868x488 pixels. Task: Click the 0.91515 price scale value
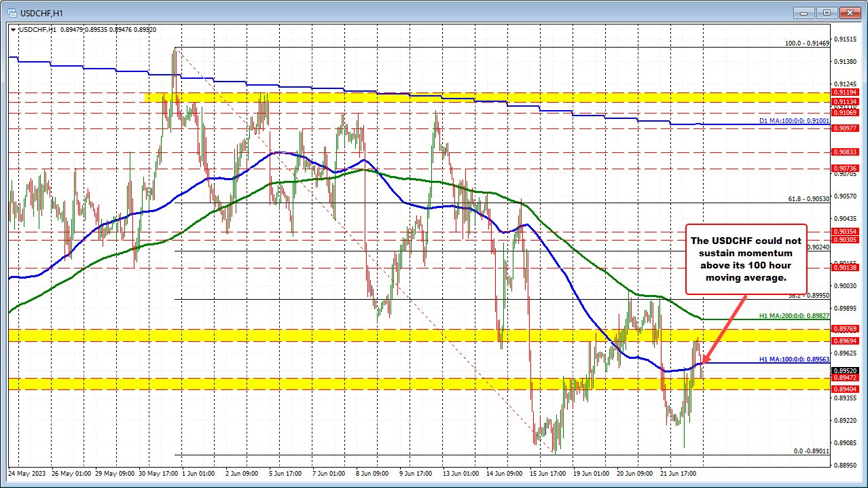(x=846, y=39)
